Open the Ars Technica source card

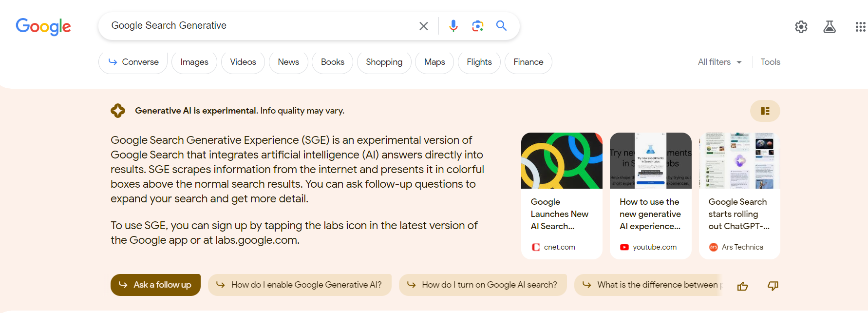click(739, 196)
